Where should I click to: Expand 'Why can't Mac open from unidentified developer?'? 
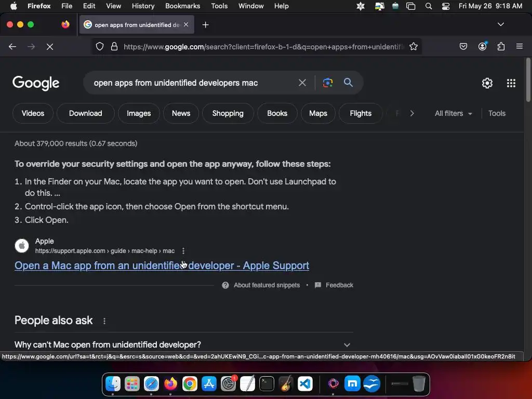183,345
